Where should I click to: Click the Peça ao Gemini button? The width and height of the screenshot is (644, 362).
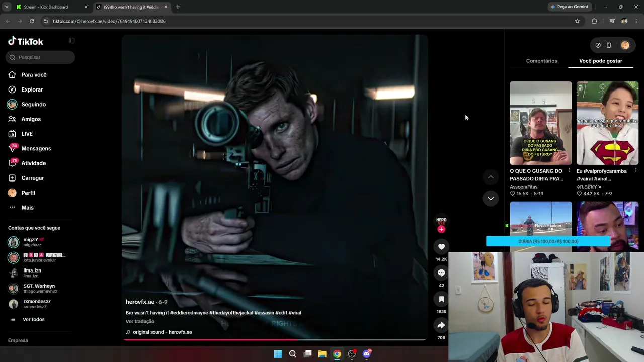569,7
